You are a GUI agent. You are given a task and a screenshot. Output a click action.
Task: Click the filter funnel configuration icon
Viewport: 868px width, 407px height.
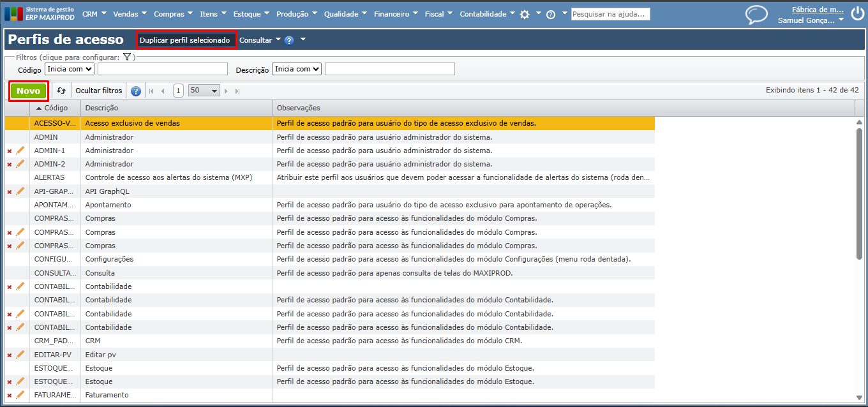tap(127, 57)
